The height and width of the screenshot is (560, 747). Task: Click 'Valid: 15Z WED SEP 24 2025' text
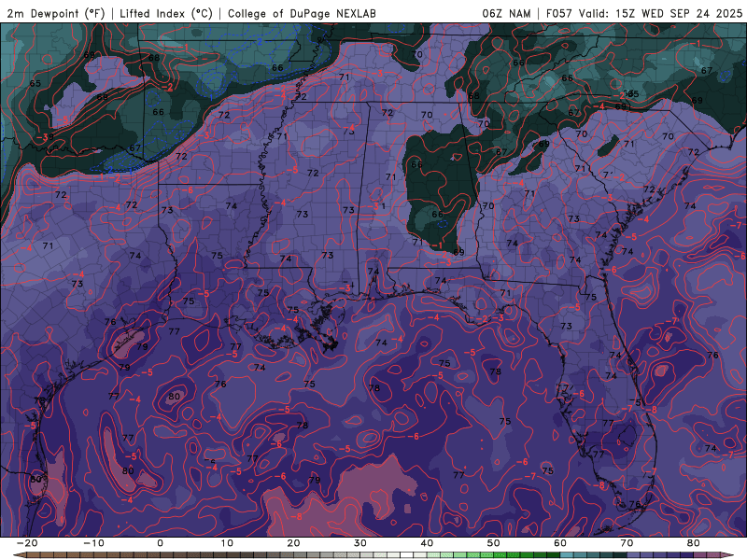[x=661, y=13]
